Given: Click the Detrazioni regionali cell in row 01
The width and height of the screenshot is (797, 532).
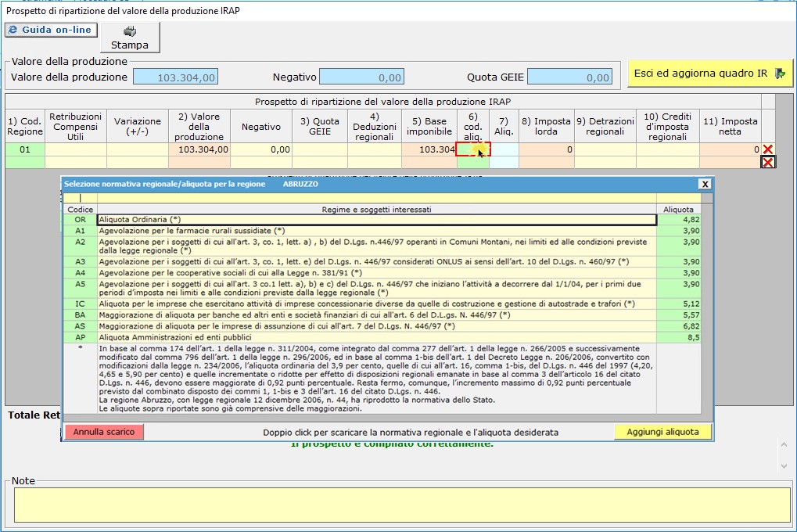Looking at the screenshot, I should [605, 149].
